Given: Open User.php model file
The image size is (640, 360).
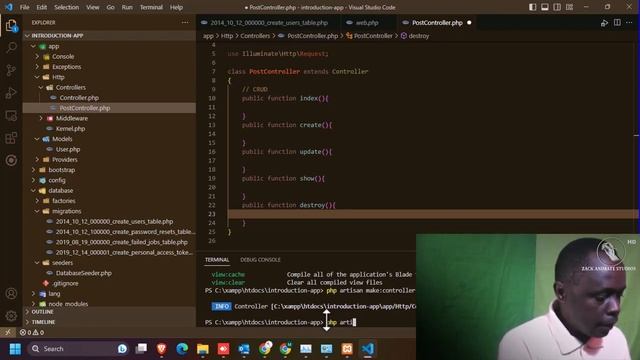Looking at the screenshot, I should pyautogui.click(x=68, y=149).
